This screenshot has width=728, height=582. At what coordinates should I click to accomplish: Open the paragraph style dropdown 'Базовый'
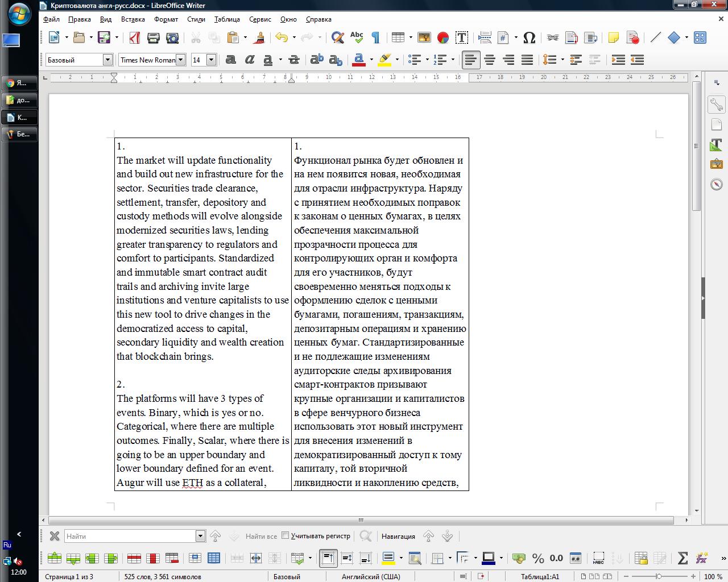[x=107, y=60]
